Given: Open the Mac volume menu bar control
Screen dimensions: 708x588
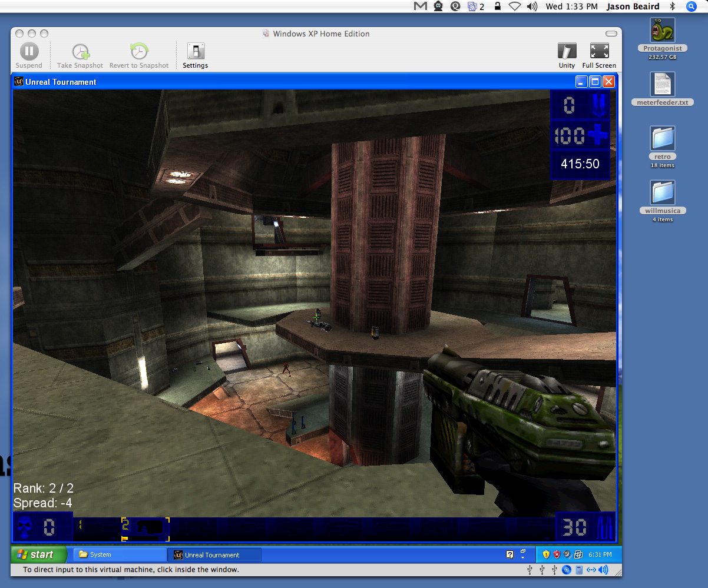Looking at the screenshot, I should point(532,6).
